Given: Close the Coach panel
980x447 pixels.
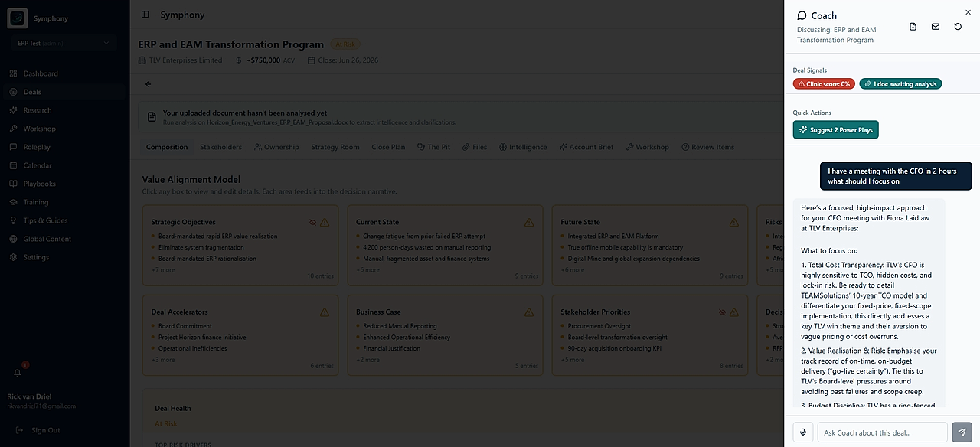Looking at the screenshot, I should [968, 12].
